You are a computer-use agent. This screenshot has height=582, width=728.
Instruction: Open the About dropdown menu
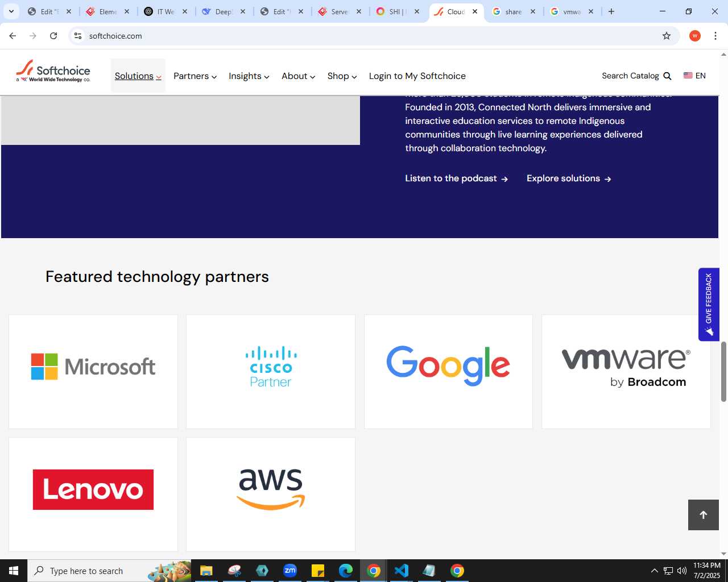pyautogui.click(x=298, y=76)
